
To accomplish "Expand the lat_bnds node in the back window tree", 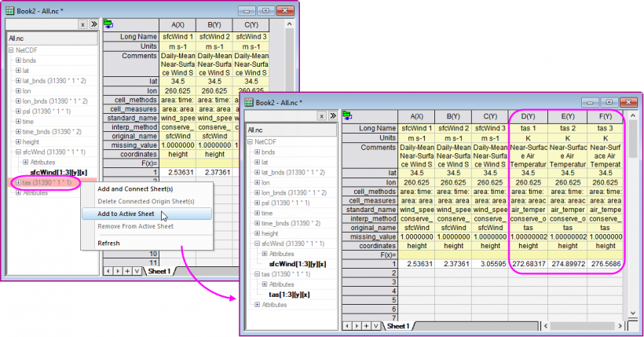I will point(18,80).
